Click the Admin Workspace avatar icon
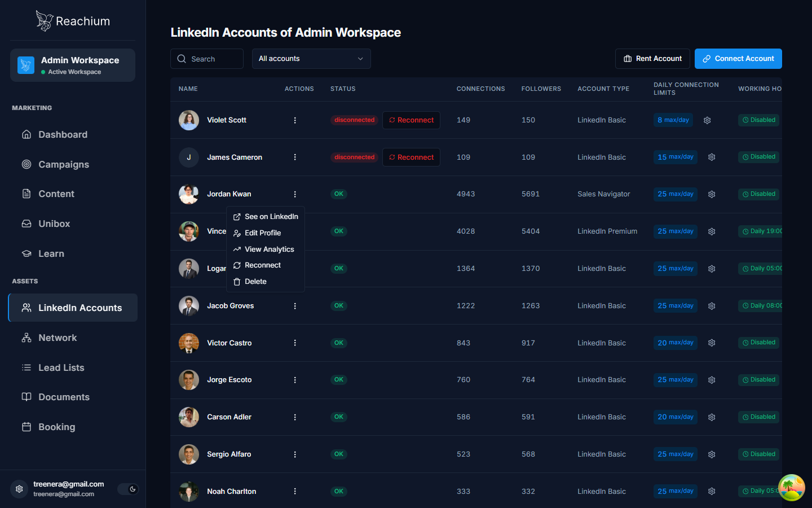 coord(26,65)
